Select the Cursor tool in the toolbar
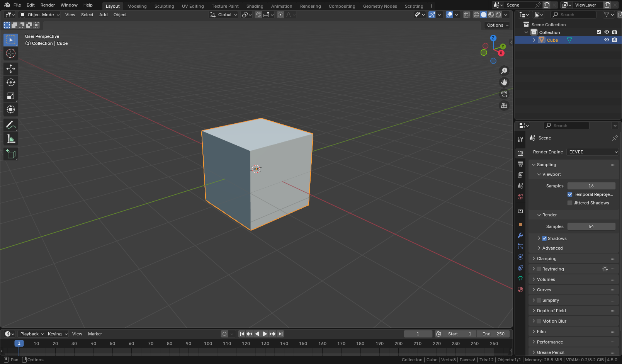This screenshot has height=364, width=622. click(x=11, y=53)
